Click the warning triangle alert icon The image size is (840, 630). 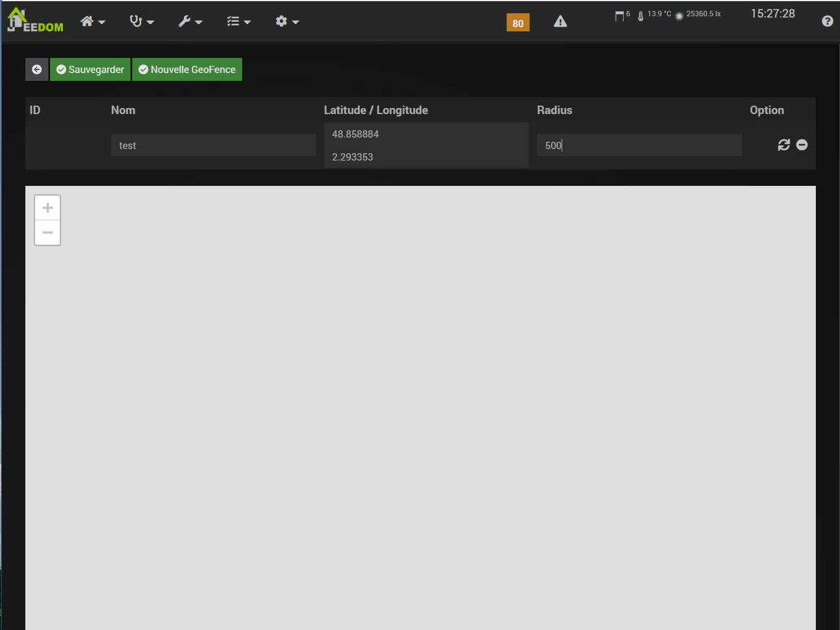tap(560, 22)
